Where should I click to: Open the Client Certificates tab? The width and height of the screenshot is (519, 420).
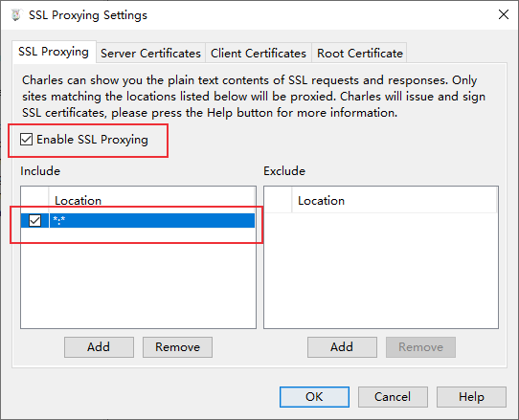coord(259,53)
